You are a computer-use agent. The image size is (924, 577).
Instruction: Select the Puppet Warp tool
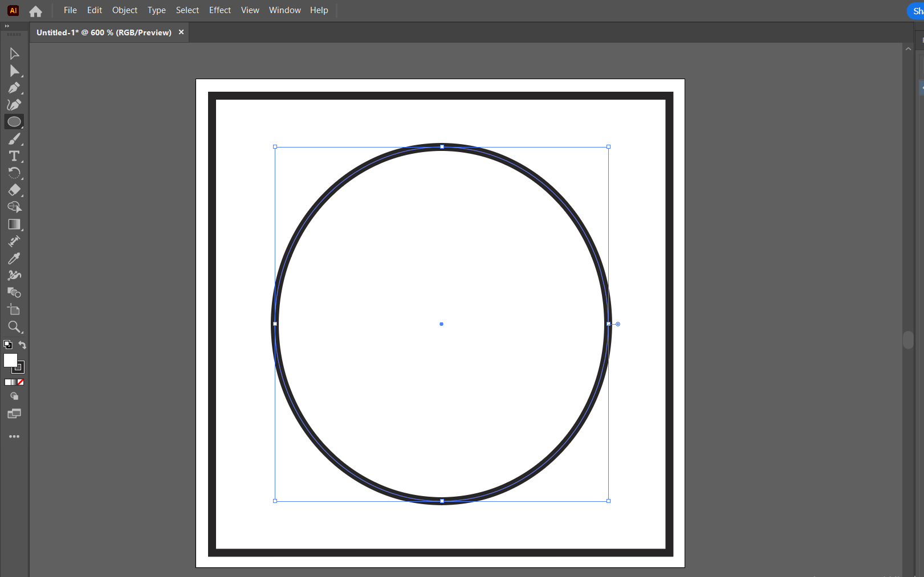point(14,276)
